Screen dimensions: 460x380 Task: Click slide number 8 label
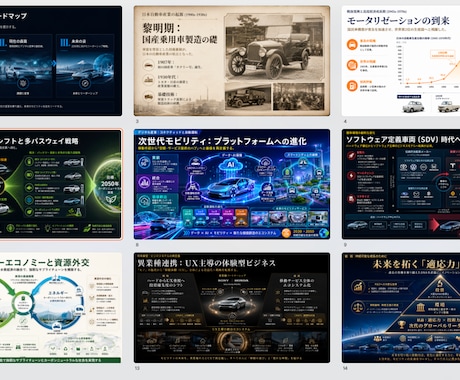pyautogui.click(x=137, y=245)
